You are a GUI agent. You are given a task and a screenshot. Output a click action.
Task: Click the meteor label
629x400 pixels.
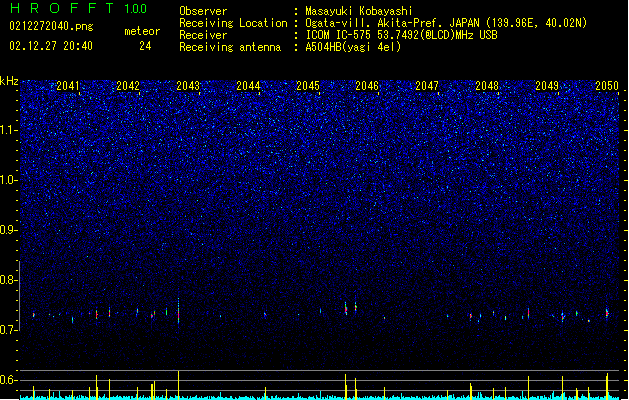[142, 31]
